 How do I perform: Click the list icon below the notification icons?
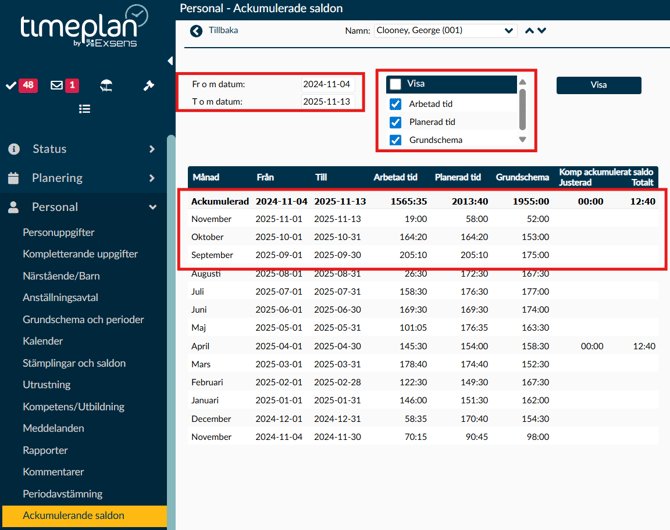(85, 109)
